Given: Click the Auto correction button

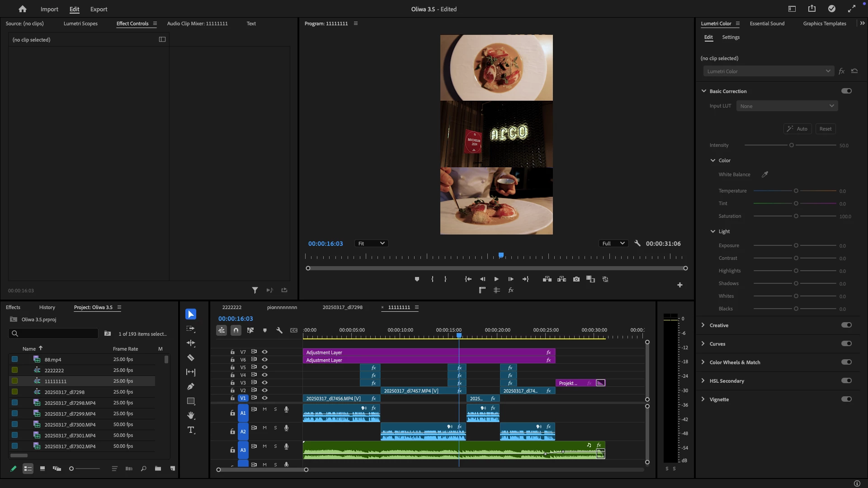Looking at the screenshot, I should [x=797, y=129].
